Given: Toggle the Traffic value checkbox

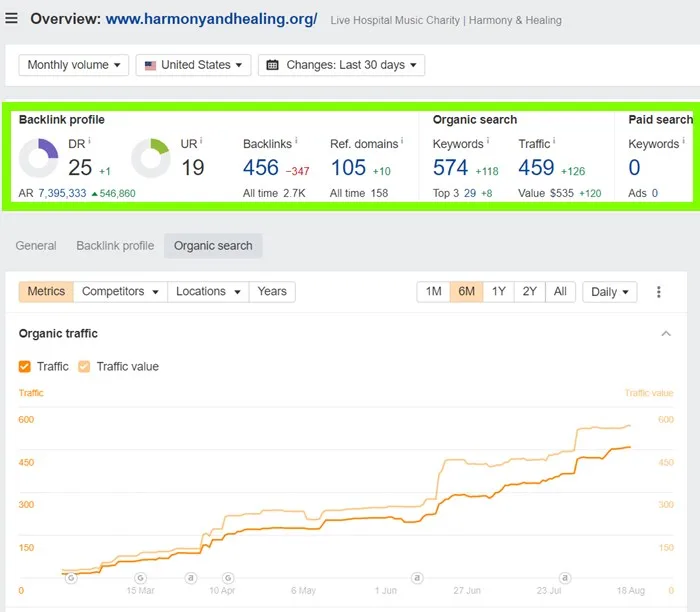Looking at the screenshot, I should coord(85,366).
